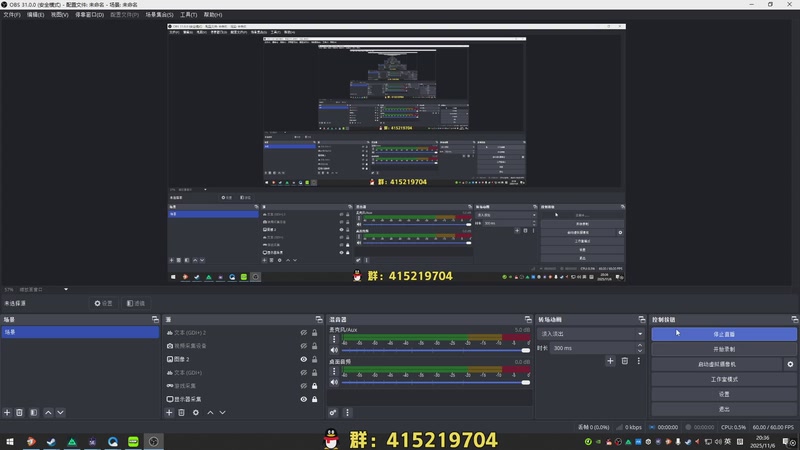Mute the 桌面音频 channel
This screenshot has width=800, height=450.
(x=334, y=382)
